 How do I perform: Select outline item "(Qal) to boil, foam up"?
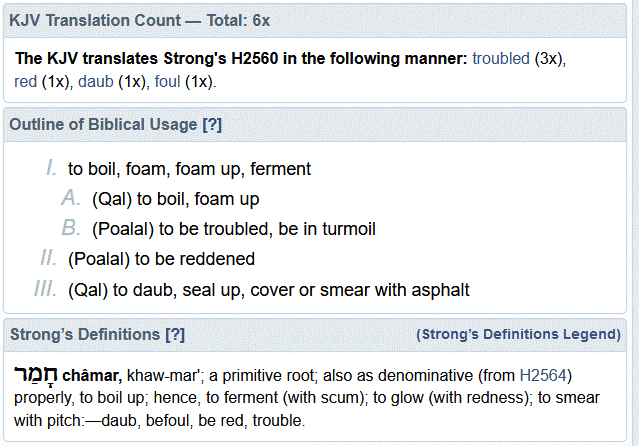pyautogui.click(x=175, y=200)
